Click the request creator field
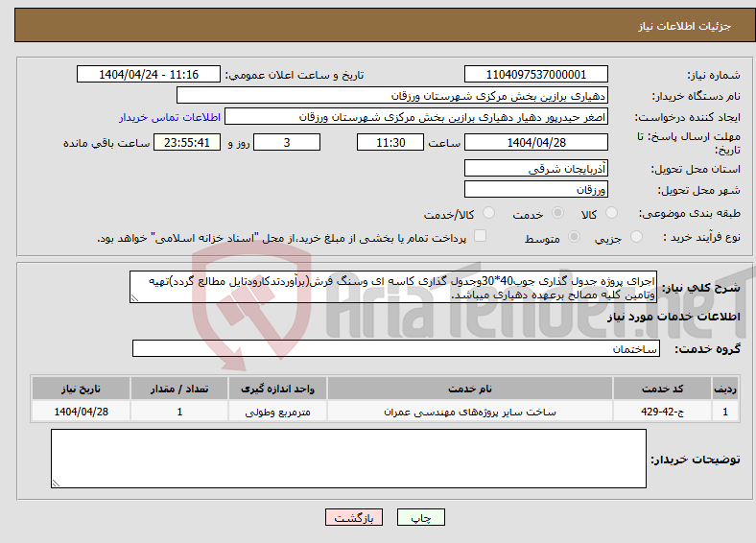Viewport: 756px width, 543px height. (416, 117)
